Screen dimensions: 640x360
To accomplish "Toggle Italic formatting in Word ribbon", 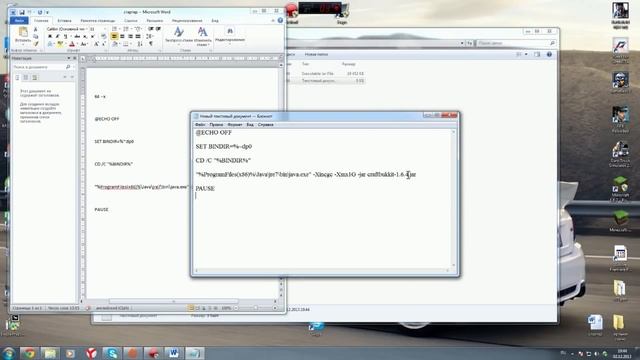I will coord(57,36).
